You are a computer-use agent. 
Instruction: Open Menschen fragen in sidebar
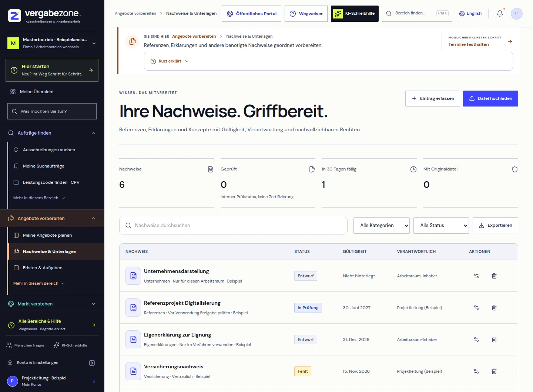(25, 345)
